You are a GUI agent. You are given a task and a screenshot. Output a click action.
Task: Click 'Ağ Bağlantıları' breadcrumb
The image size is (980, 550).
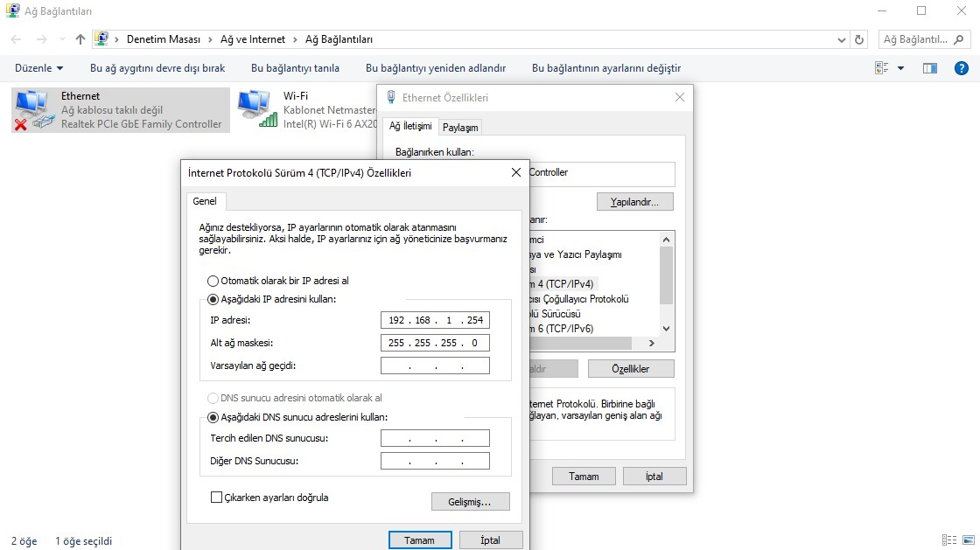click(x=339, y=39)
